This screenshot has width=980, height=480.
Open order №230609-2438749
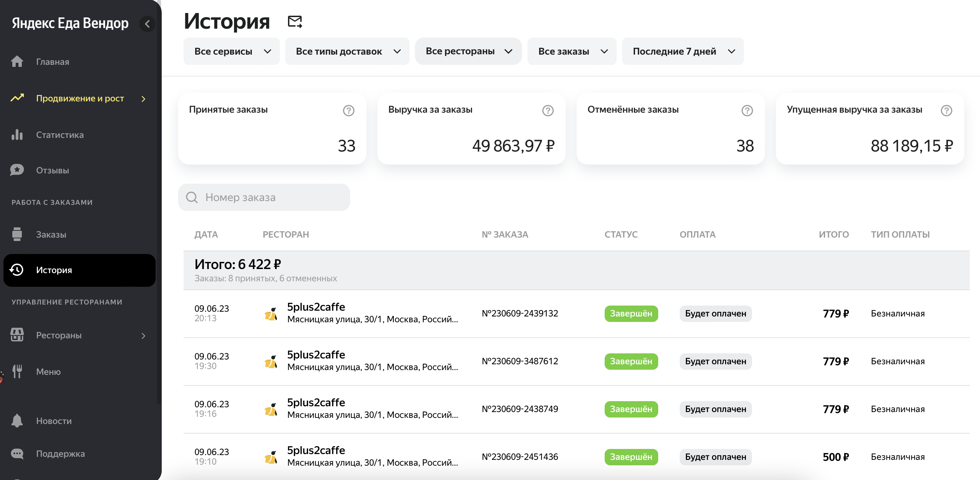(x=520, y=409)
